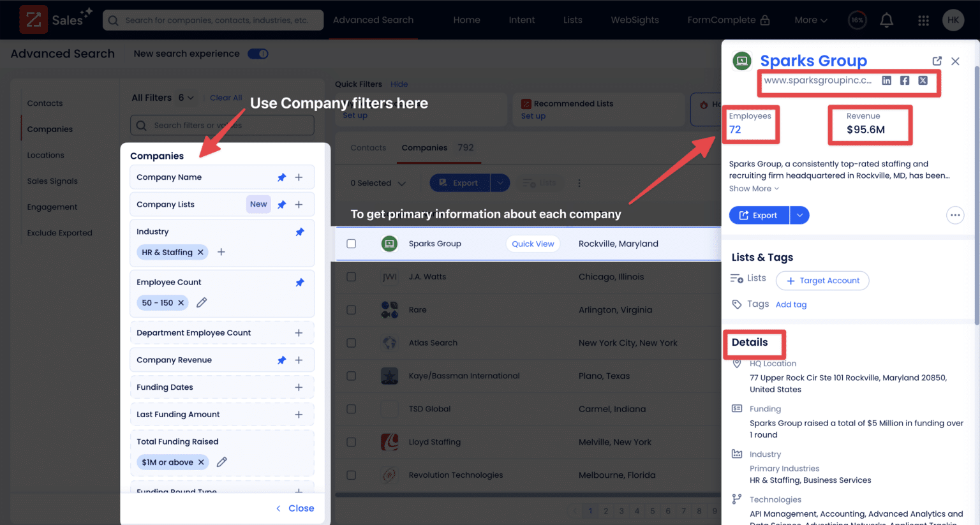
Task: Switch to the Contacts tab
Action: tap(368, 147)
